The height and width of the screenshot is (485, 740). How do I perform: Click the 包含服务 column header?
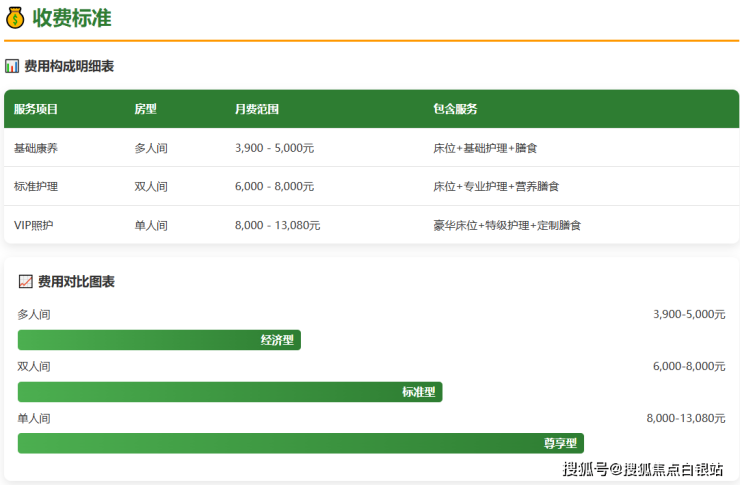(455, 109)
